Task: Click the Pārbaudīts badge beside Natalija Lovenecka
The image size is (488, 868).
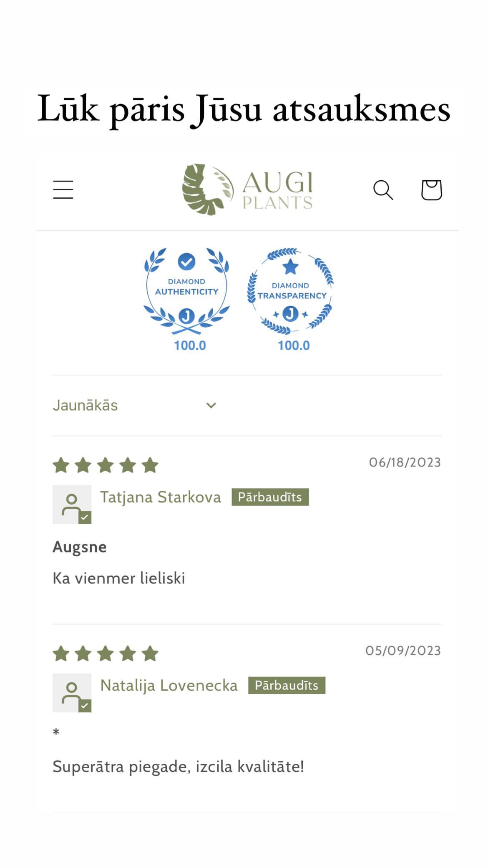Action: coord(287,685)
